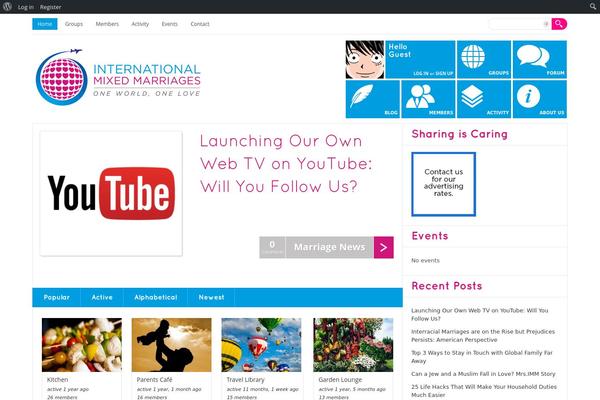Click the International Mixed Marriages logo
The image size is (600, 400).
[x=118, y=77]
